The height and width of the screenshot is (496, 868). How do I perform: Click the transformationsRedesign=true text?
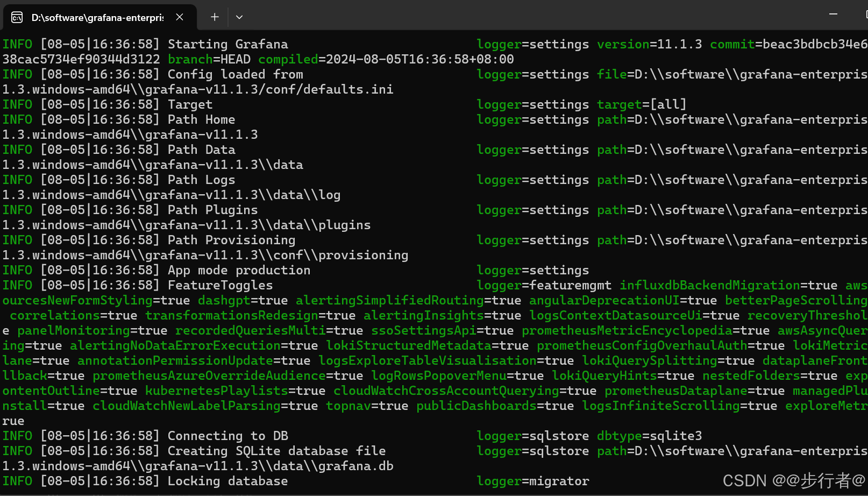click(251, 315)
